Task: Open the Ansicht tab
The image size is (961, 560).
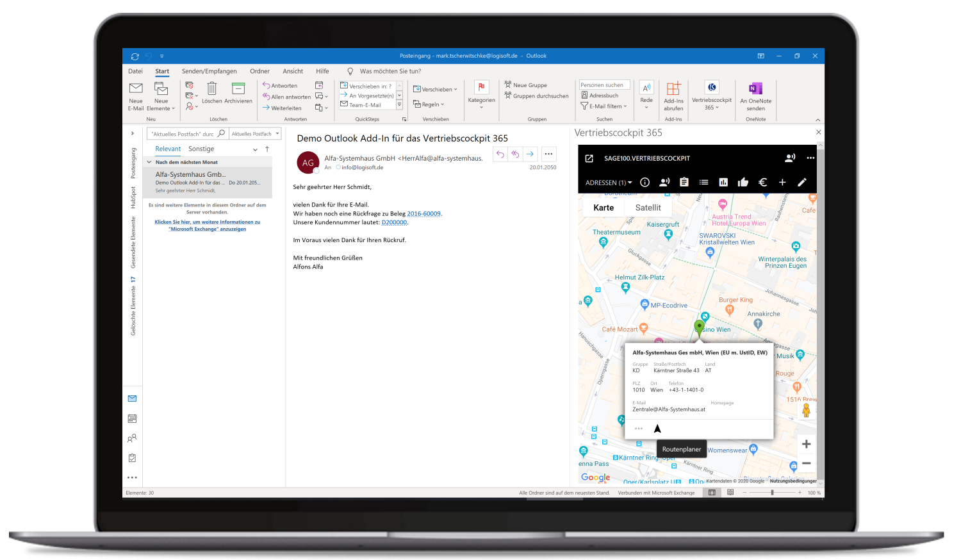Action: coord(293,71)
